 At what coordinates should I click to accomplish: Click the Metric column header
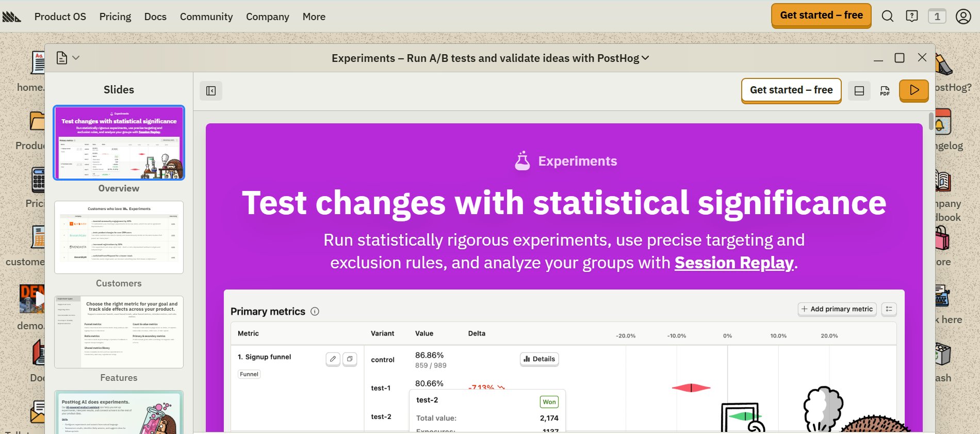tap(248, 333)
